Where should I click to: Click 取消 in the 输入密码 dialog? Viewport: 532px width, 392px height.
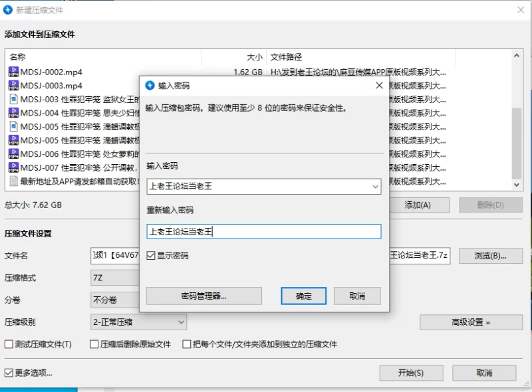pos(357,296)
